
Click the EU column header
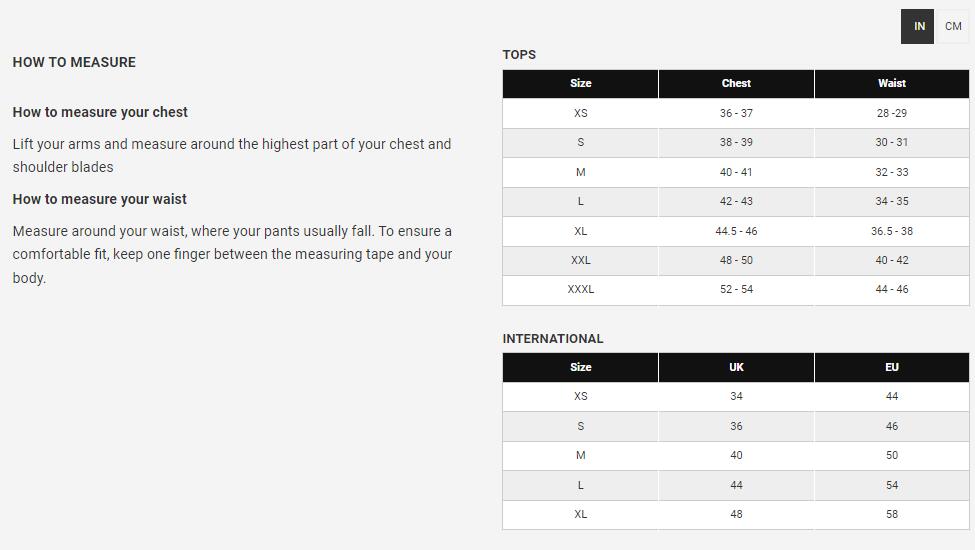[891, 368]
